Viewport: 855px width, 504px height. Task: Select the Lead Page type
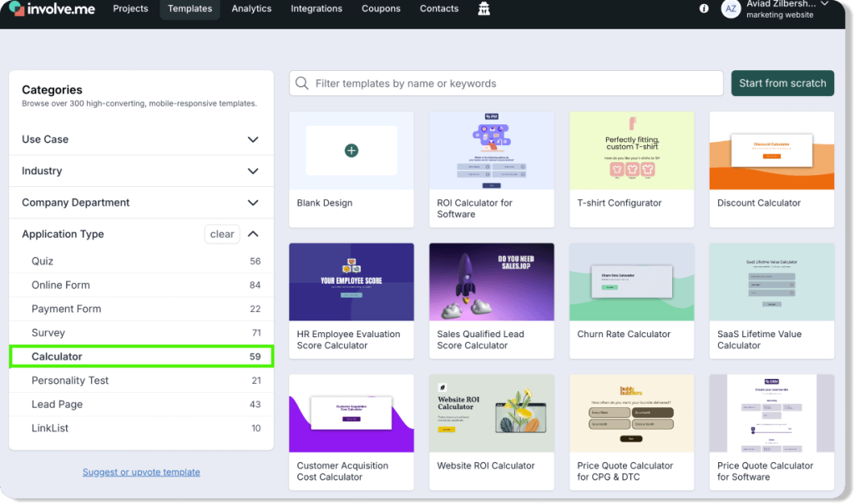pos(141,405)
